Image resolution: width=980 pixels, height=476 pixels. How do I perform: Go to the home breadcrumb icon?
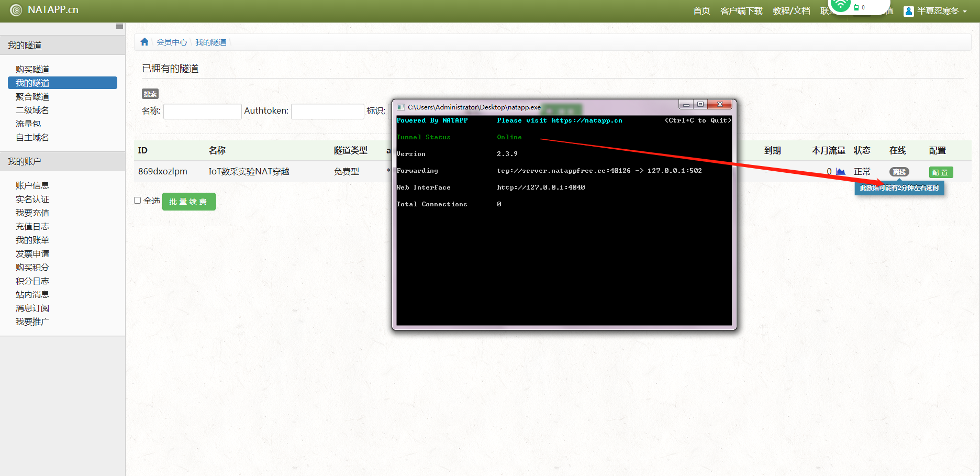tap(144, 42)
